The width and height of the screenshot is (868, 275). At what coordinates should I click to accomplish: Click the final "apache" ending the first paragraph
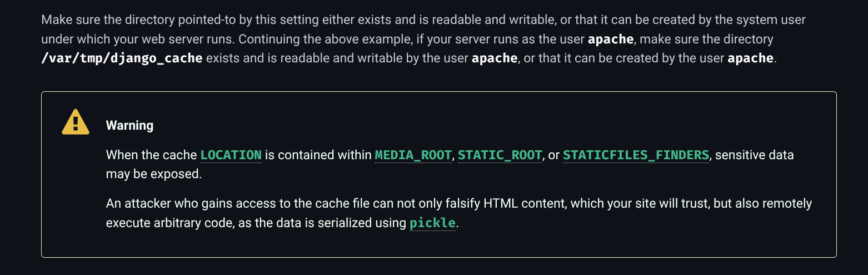750,58
